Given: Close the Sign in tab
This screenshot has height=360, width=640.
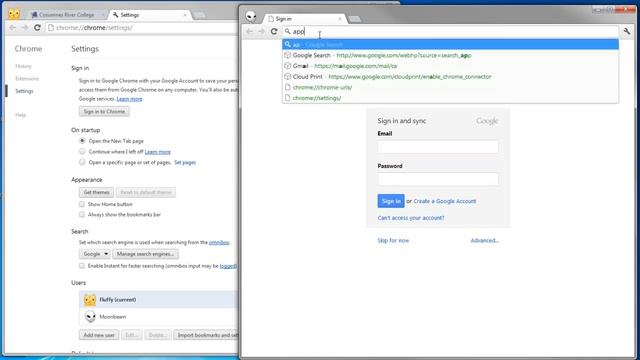Looking at the screenshot, I should [x=340, y=19].
